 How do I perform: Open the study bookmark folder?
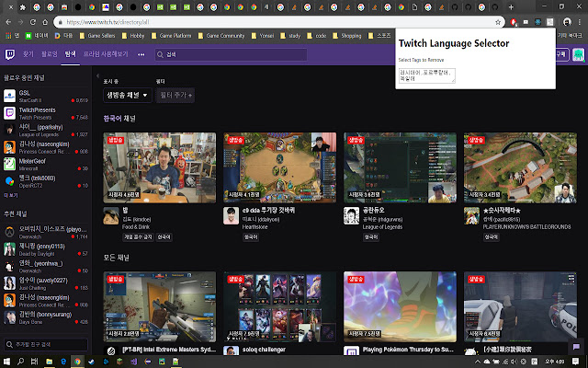coord(290,36)
